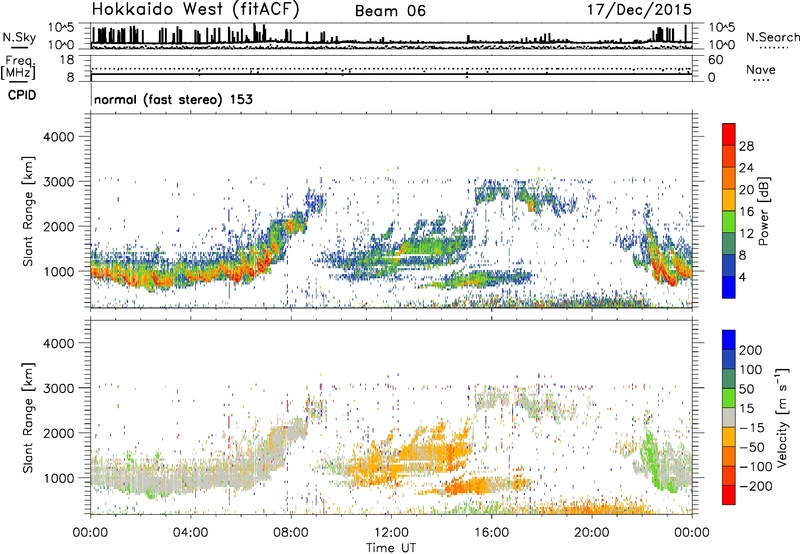Click the 'Power [dB]' colorbar label
Image resolution: width=800 pixels, height=554 pixels.
764,211
